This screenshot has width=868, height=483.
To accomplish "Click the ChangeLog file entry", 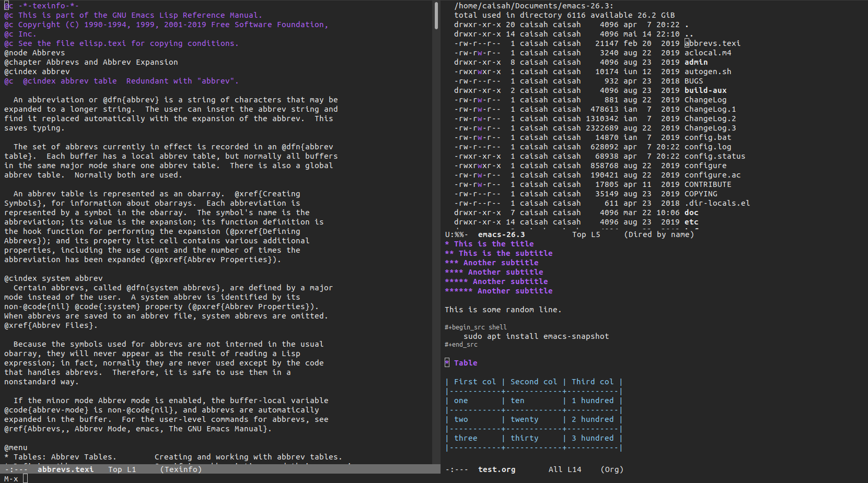I will click(x=705, y=100).
